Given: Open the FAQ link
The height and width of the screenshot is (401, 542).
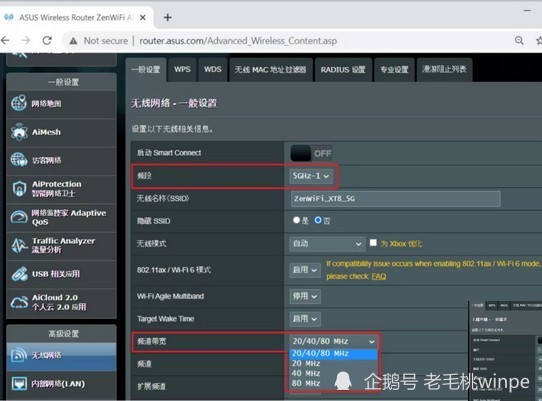Looking at the screenshot, I should coord(379,276).
